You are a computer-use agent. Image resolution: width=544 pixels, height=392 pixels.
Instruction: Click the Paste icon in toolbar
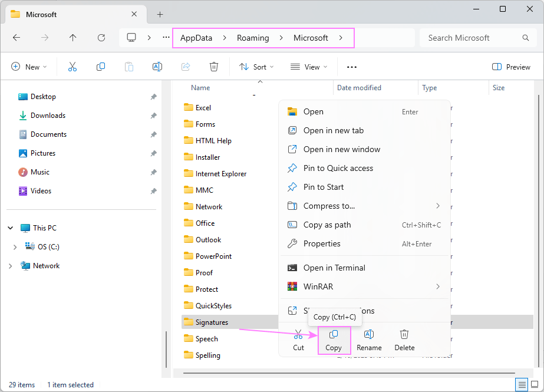click(x=129, y=67)
